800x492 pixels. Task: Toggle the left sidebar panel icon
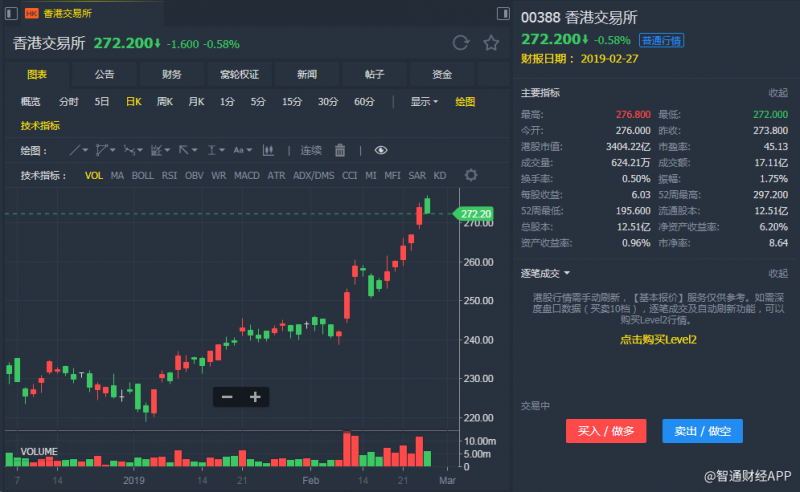click(11, 13)
